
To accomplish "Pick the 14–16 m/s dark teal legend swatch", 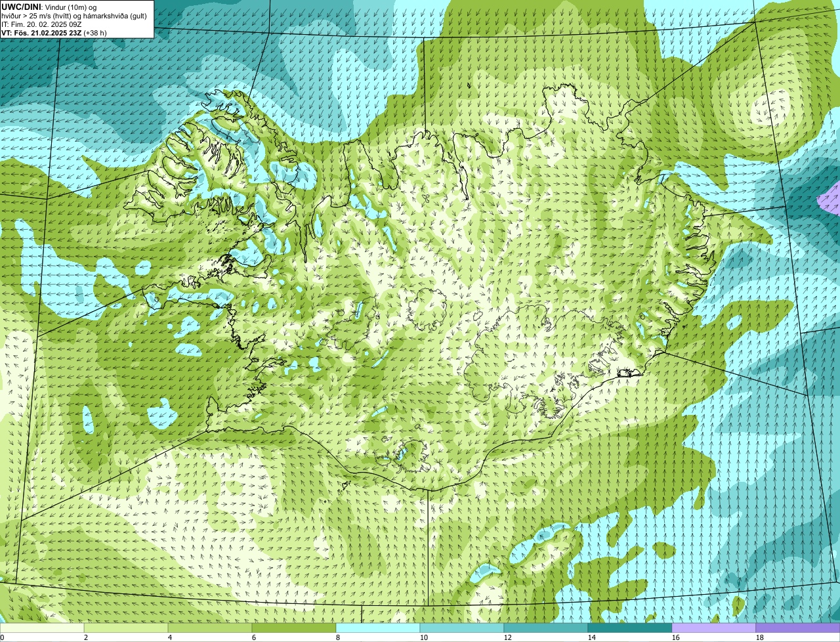I will tap(630, 628).
